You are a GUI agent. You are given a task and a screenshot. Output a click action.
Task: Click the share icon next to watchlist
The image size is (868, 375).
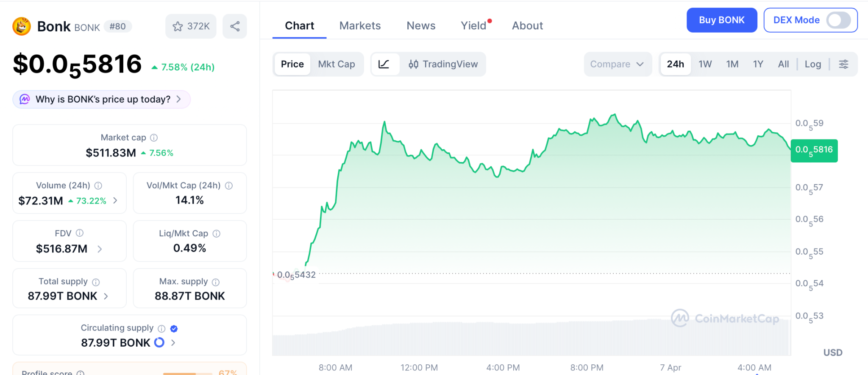click(235, 26)
